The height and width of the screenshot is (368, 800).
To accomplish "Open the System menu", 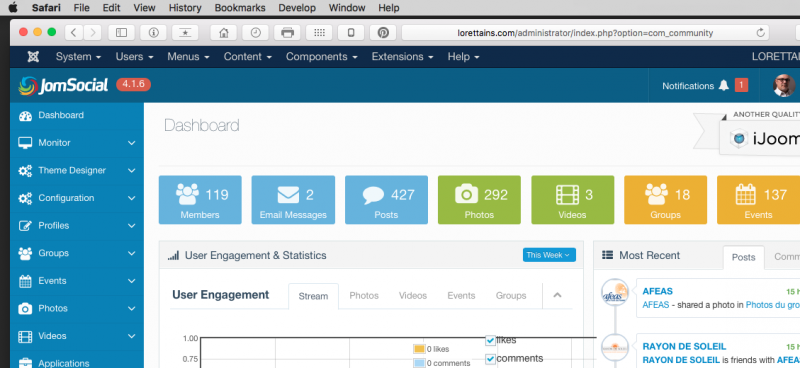I will coord(78,57).
